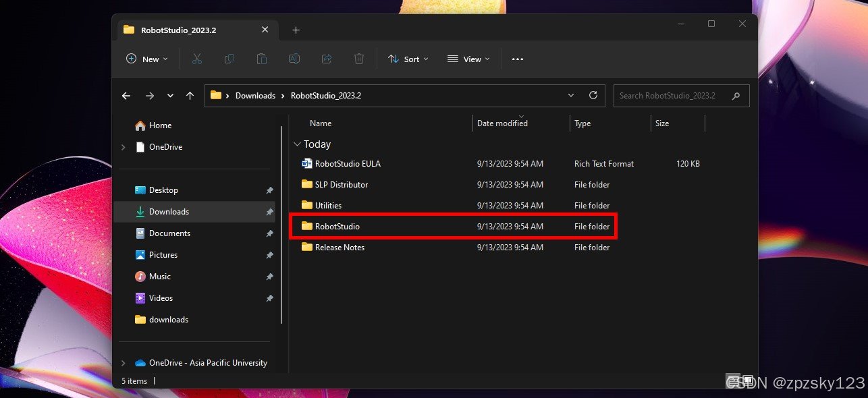Sort by the Type column header
This screenshot has width=868, height=398.
coord(582,123)
